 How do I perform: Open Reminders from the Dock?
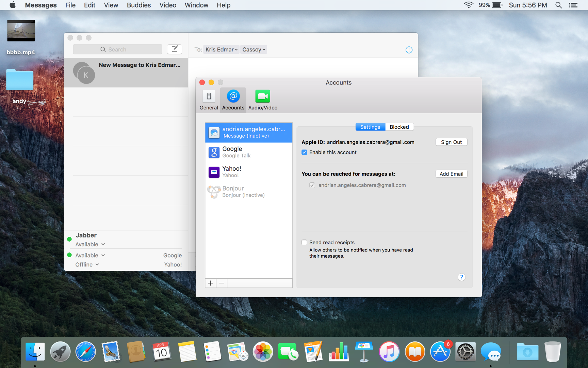pos(212,352)
